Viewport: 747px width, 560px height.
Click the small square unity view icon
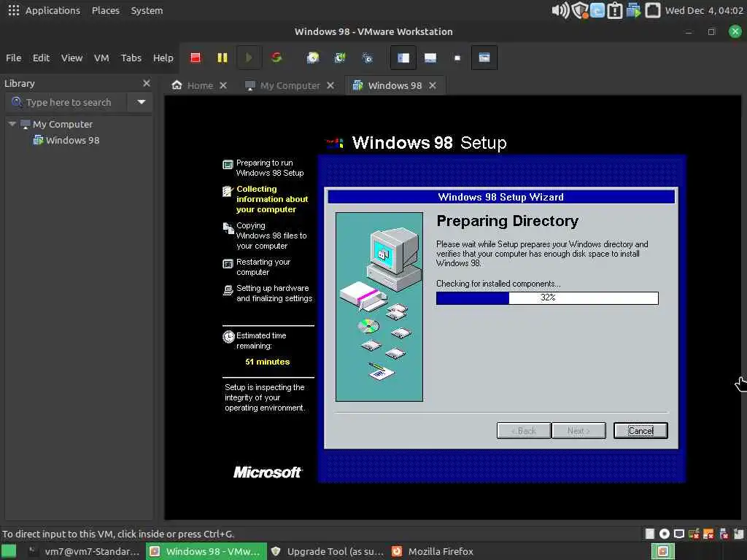[x=457, y=58]
